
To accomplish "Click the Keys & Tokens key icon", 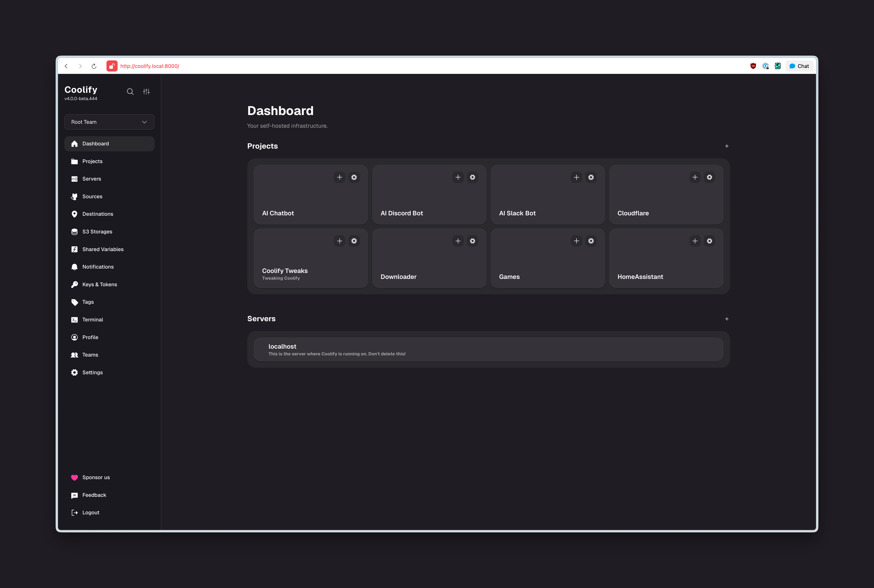I will click(75, 284).
